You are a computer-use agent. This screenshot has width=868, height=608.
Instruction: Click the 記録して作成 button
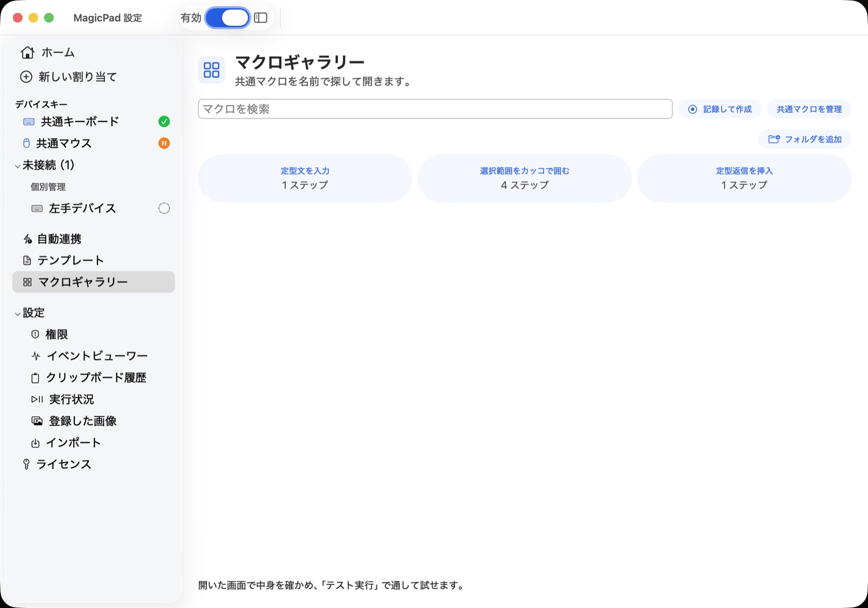pos(720,109)
